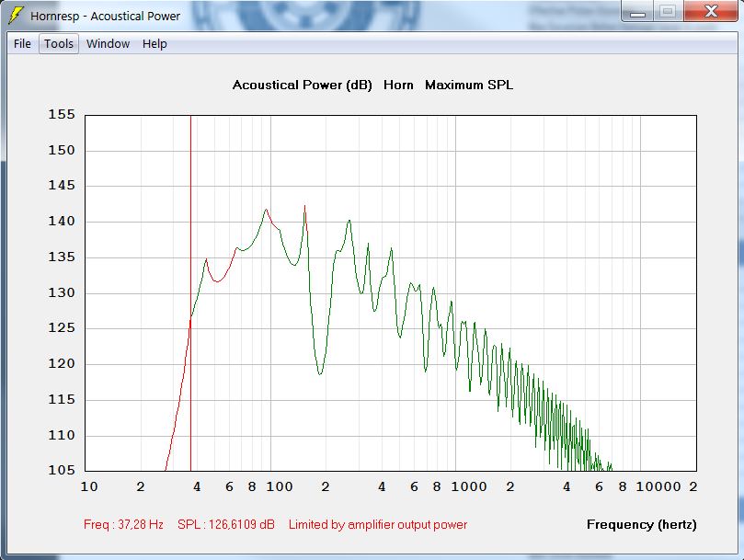Click the 'Maximum SPL' title text

click(469, 85)
